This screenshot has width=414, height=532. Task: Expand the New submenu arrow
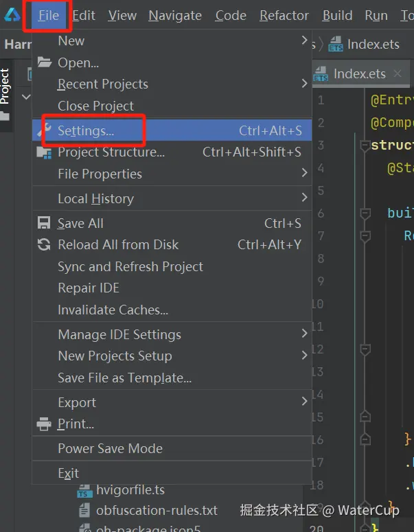click(x=304, y=41)
